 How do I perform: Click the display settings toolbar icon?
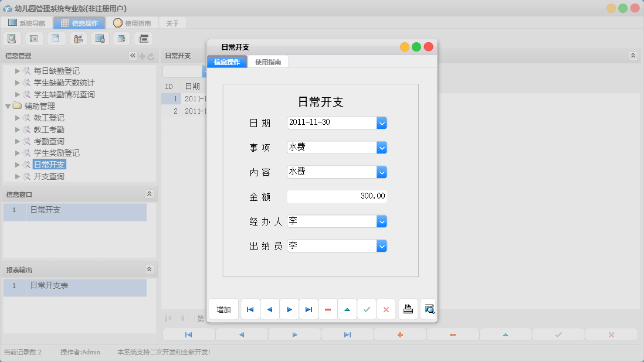[99, 38]
